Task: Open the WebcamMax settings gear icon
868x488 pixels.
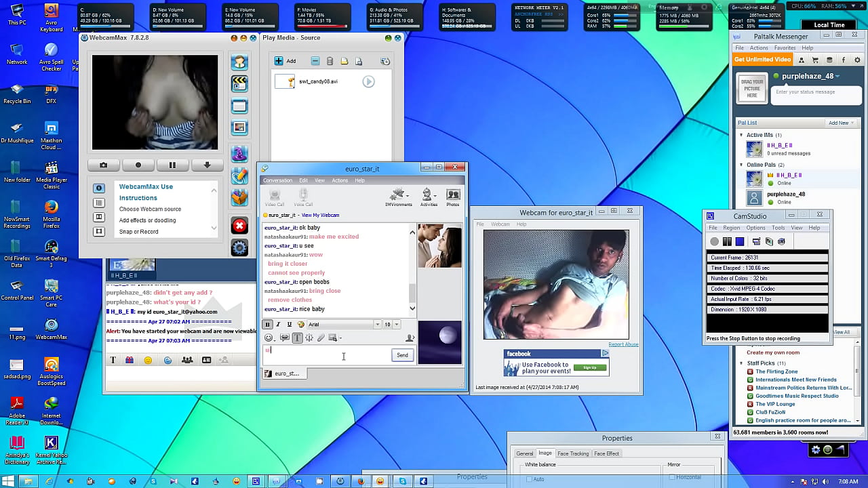Action: pyautogui.click(x=239, y=247)
